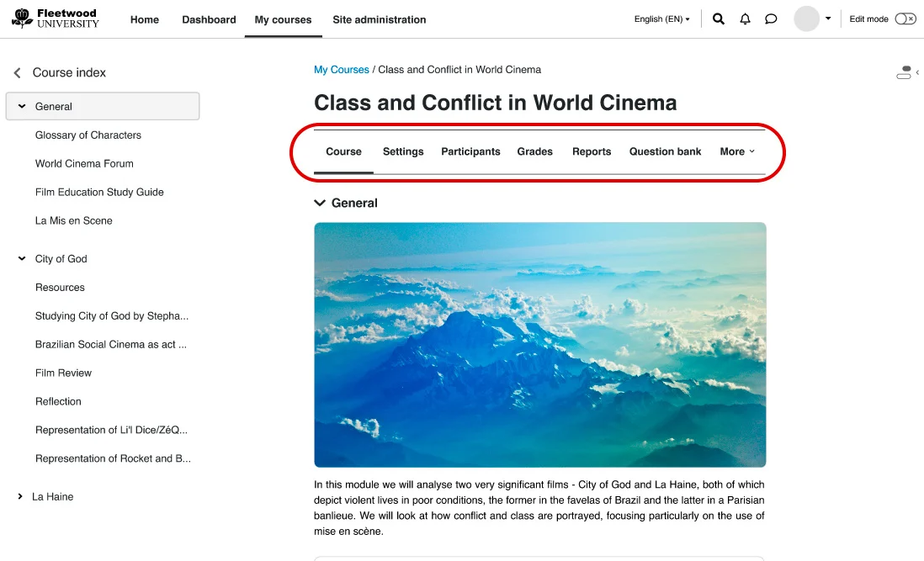Open messaging speech bubble icon
The height and width of the screenshot is (561, 924).
pos(771,19)
